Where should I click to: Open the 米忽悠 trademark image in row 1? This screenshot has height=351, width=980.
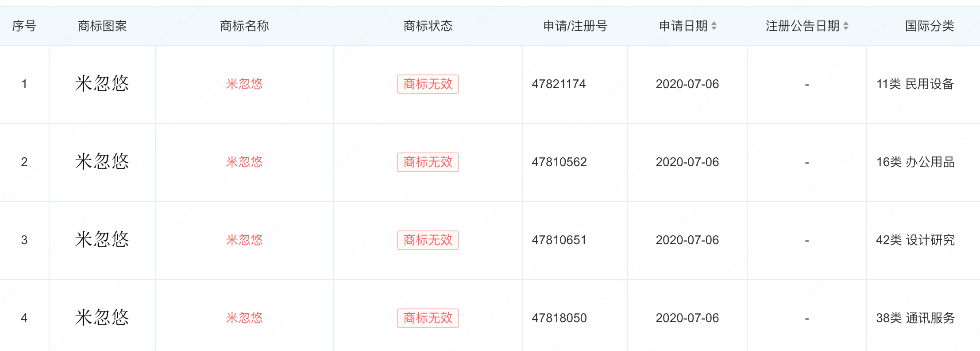tap(102, 84)
